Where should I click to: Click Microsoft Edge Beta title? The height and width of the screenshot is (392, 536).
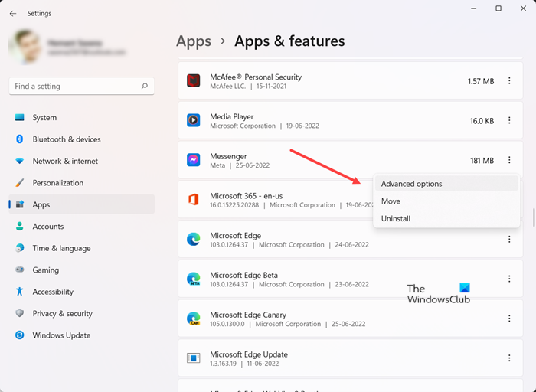(x=243, y=275)
